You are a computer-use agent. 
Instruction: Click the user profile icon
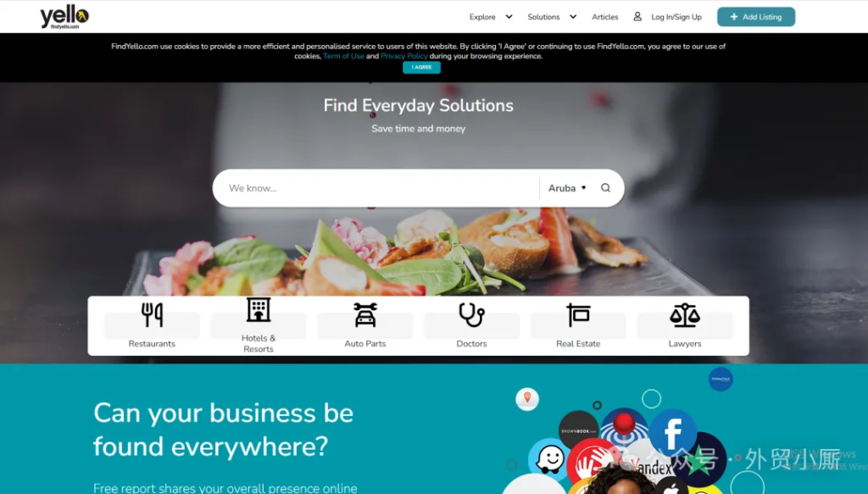pyautogui.click(x=637, y=17)
